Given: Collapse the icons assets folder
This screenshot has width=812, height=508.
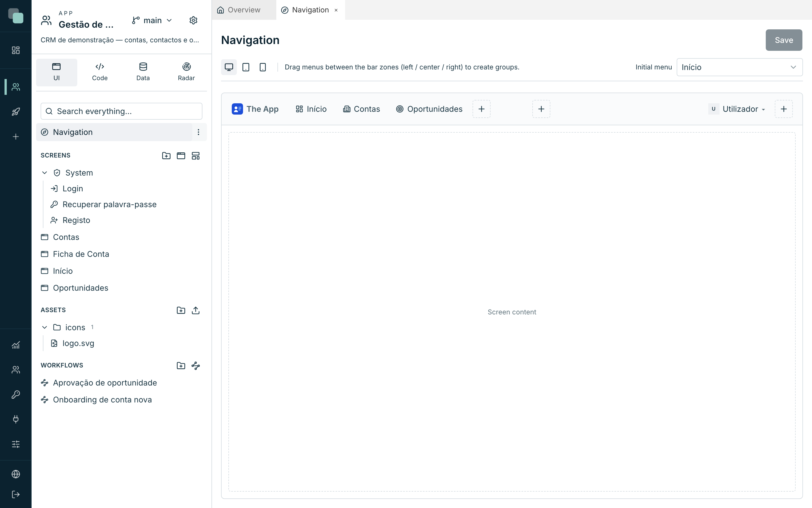Looking at the screenshot, I should pos(44,327).
